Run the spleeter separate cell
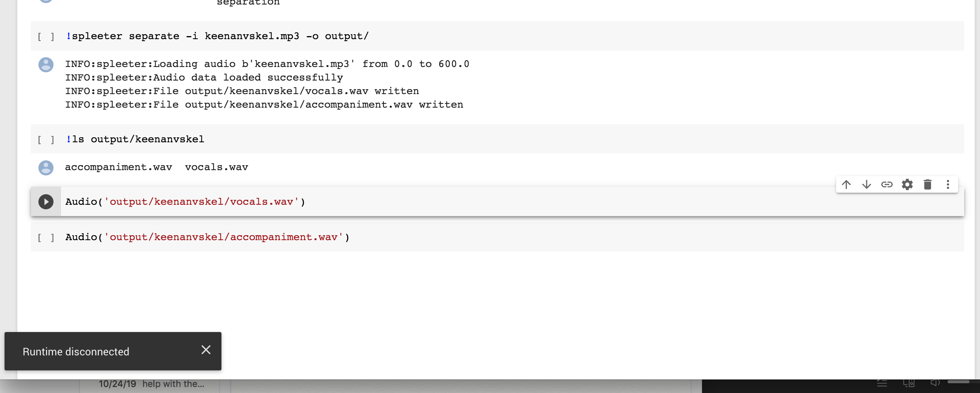The width and height of the screenshot is (980, 393). point(46,36)
